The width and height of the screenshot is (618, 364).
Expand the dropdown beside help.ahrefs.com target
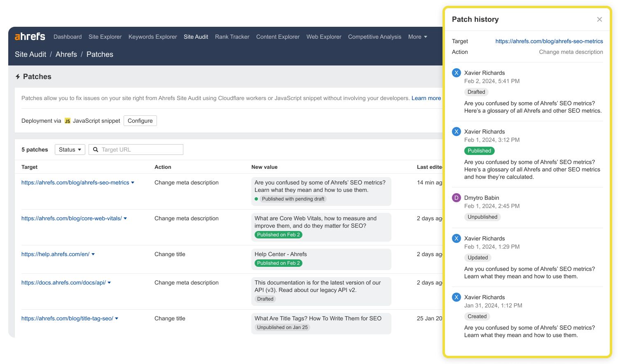click(94, 254)
